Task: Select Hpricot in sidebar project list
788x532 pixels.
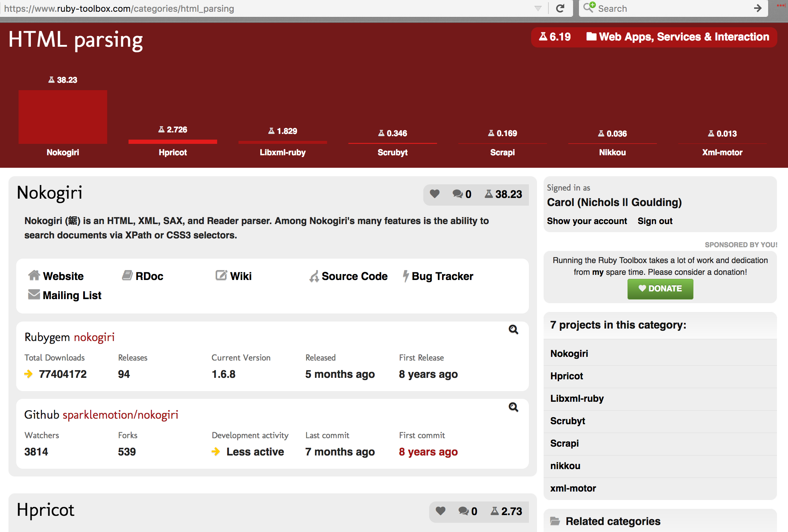Action: point(566,376)
